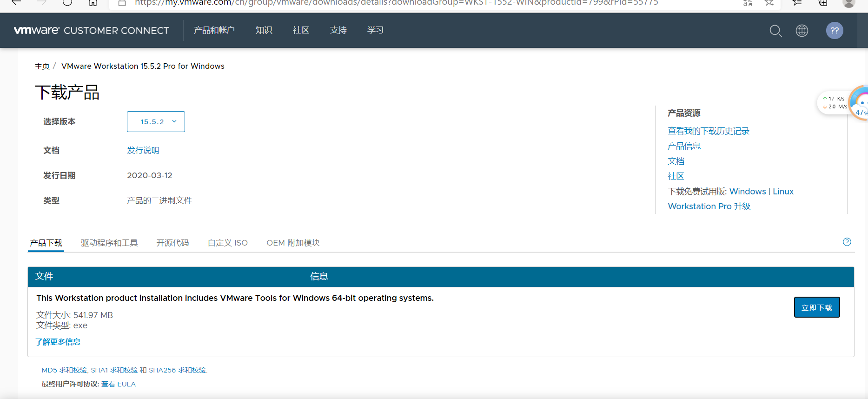Click Linux free trial link
This screenshot has height=399, width=868.
(x=783, y=191)
